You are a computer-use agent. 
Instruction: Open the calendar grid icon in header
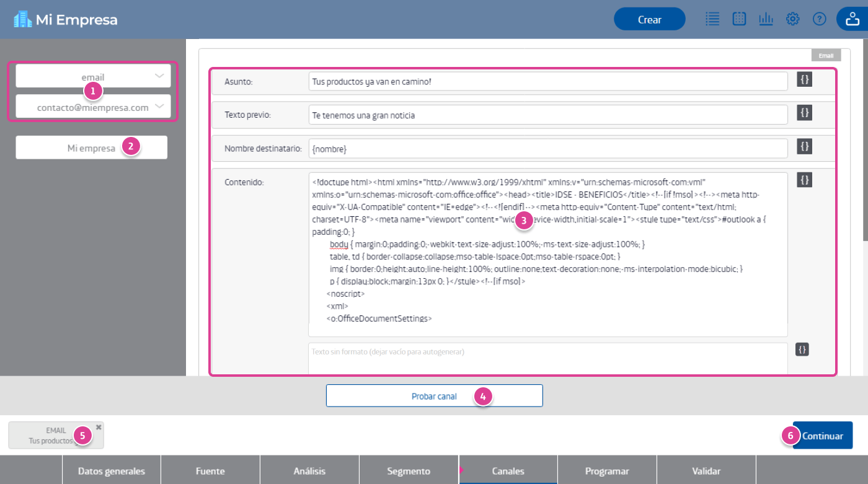point(739,19)
